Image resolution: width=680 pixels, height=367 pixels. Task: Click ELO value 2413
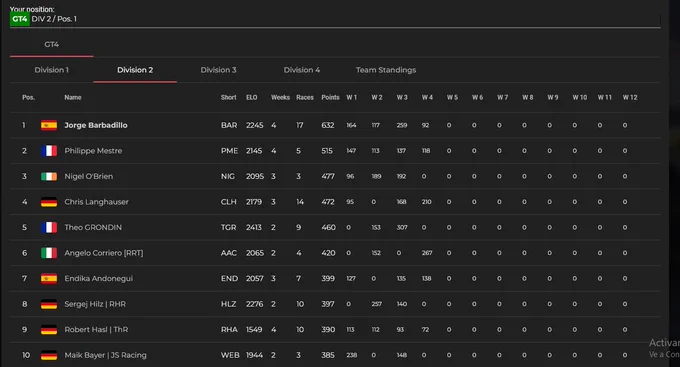254,227
